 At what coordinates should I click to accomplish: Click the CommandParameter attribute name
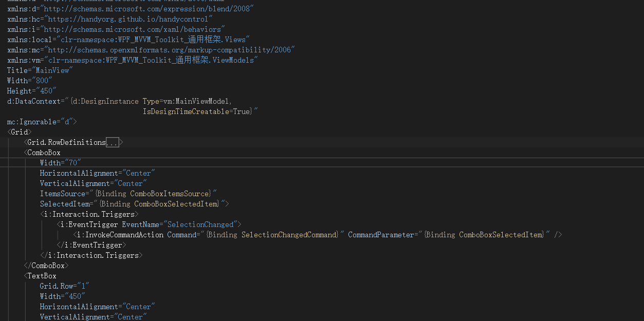[x=381, y=235]
